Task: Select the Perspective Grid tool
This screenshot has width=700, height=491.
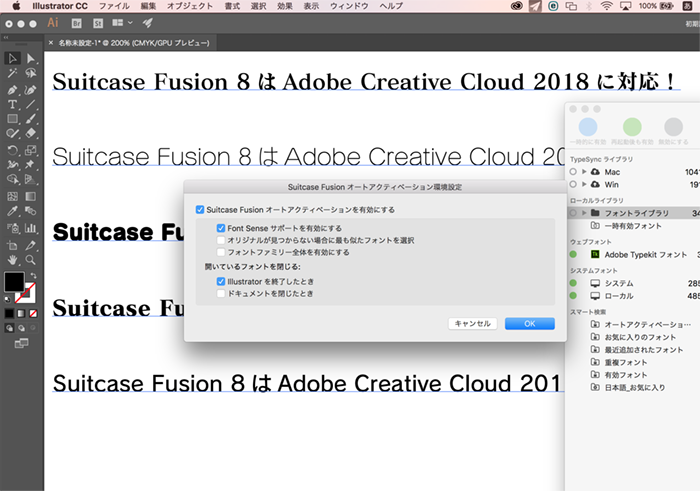Action: pyautogui.click(x=30, y=179)
